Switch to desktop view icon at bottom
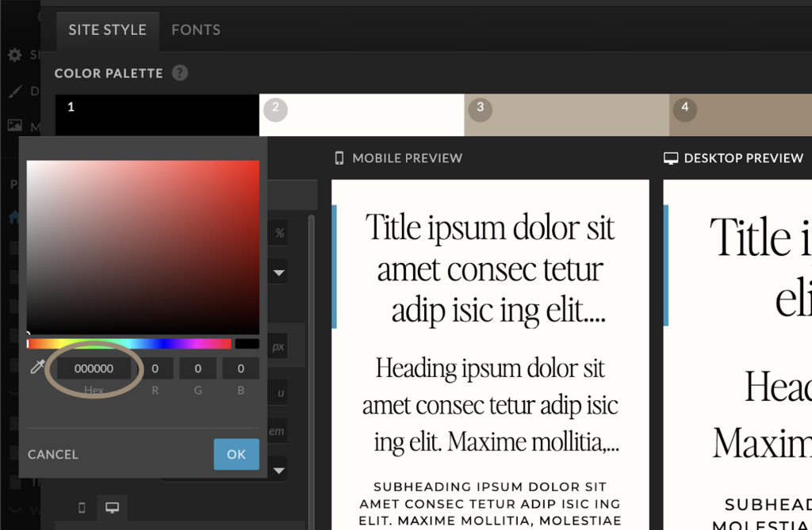Image resolution: width=812 pixels, height=530 pixels. pyautogui.click(x=112, y=508)
